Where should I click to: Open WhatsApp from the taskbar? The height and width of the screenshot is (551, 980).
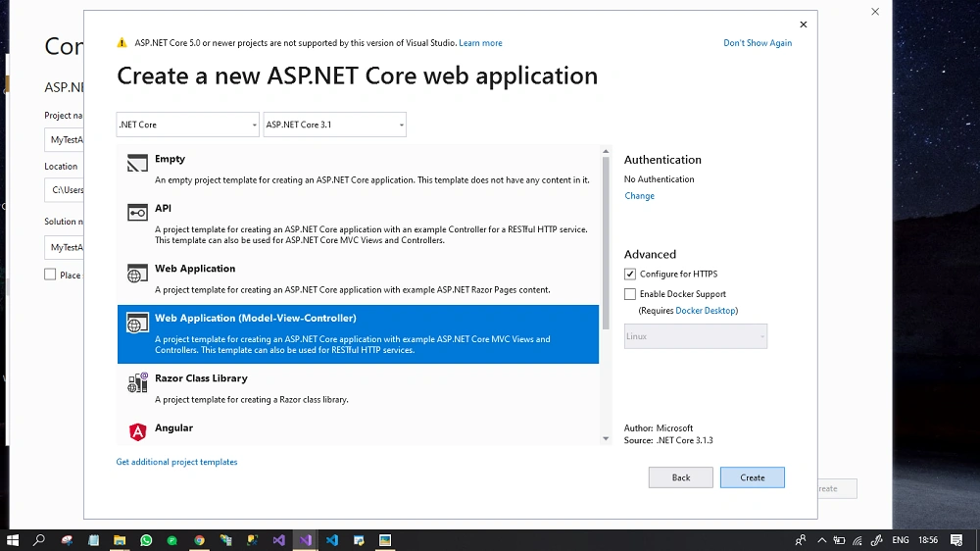146,540
